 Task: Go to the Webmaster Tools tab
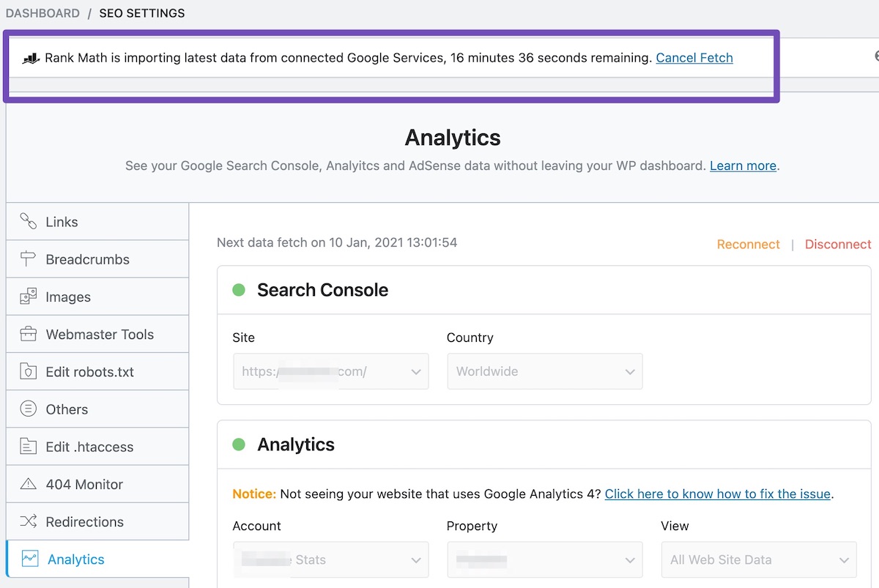[97, 334]
